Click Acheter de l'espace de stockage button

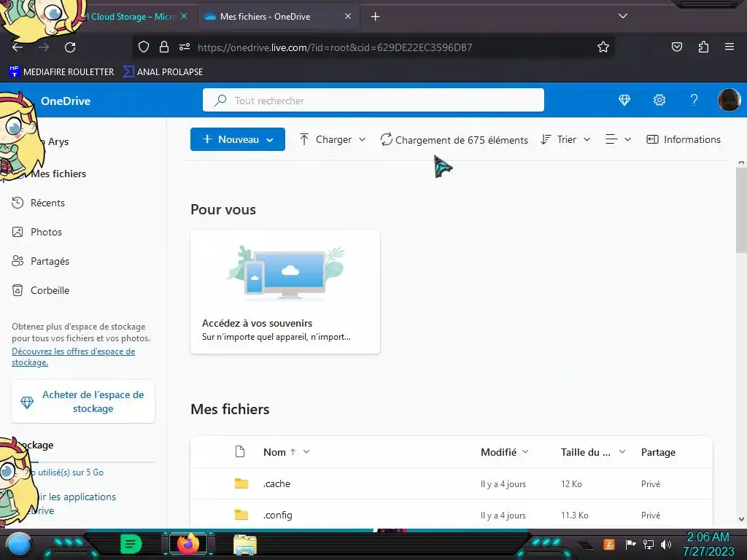[83, 402]
